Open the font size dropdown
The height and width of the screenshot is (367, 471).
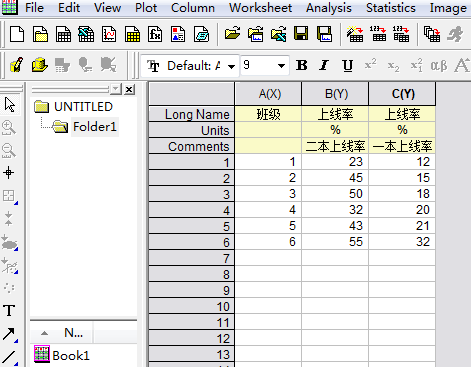[282, 66]
